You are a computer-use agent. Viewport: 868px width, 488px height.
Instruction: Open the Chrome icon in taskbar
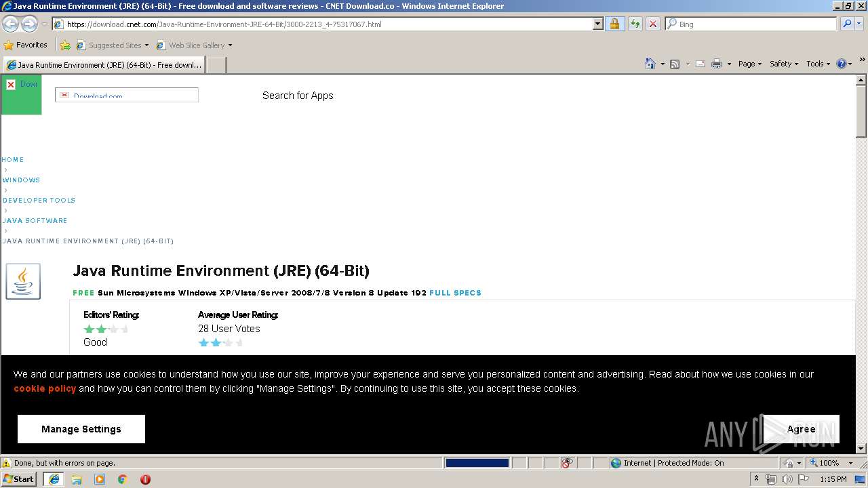123,479
